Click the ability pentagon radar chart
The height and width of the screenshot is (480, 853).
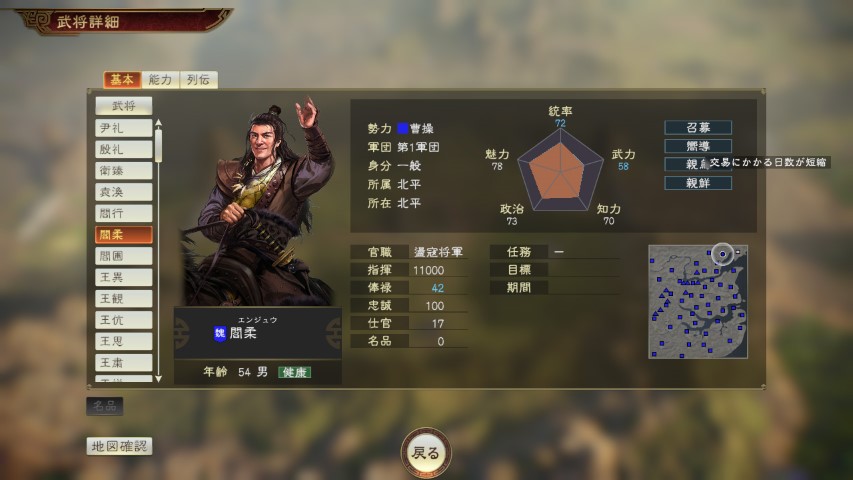click(x=560, y=170)
